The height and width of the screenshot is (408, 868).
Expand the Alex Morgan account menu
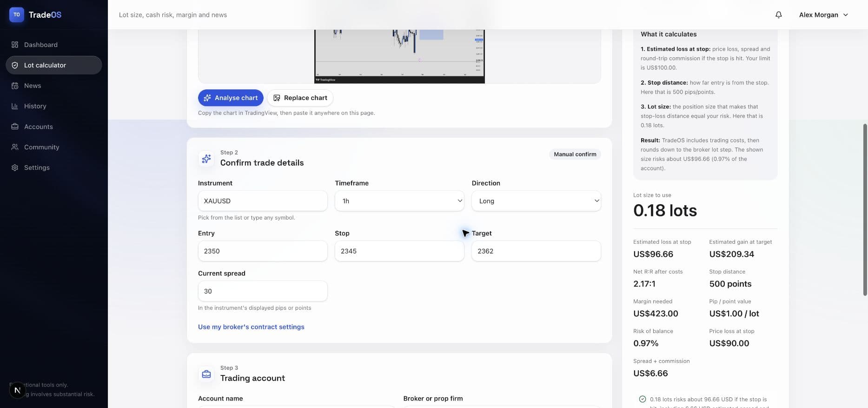tap(823, 15)
